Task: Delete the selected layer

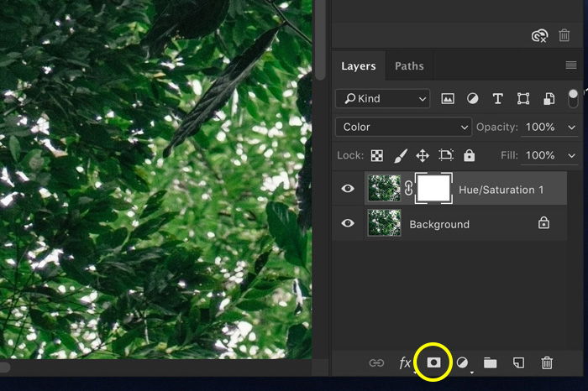Action: (x=547, y=362)
